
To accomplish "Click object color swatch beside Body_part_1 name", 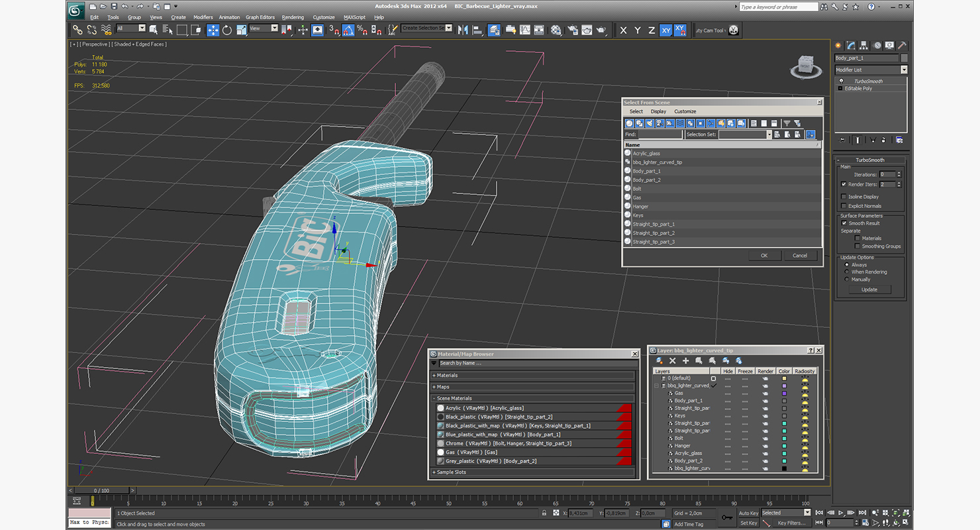I will coord(905,58).
